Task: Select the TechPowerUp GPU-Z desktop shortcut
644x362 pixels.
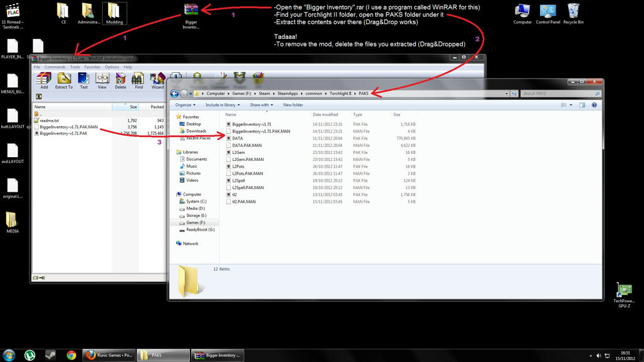Action: pos(624,295)
